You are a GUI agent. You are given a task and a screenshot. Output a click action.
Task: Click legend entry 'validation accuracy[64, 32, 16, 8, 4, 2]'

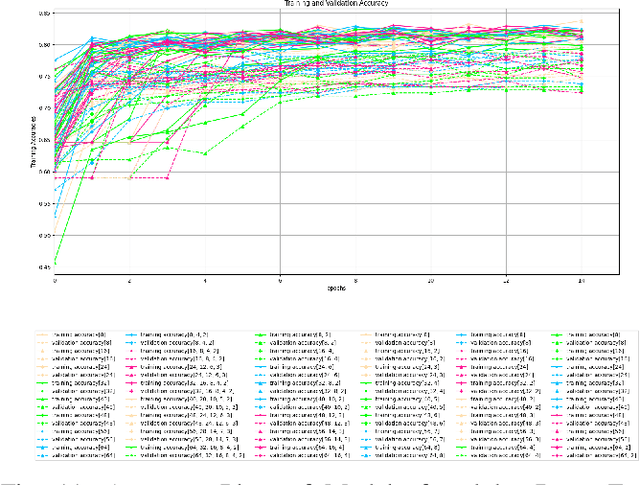coord(197,452)
